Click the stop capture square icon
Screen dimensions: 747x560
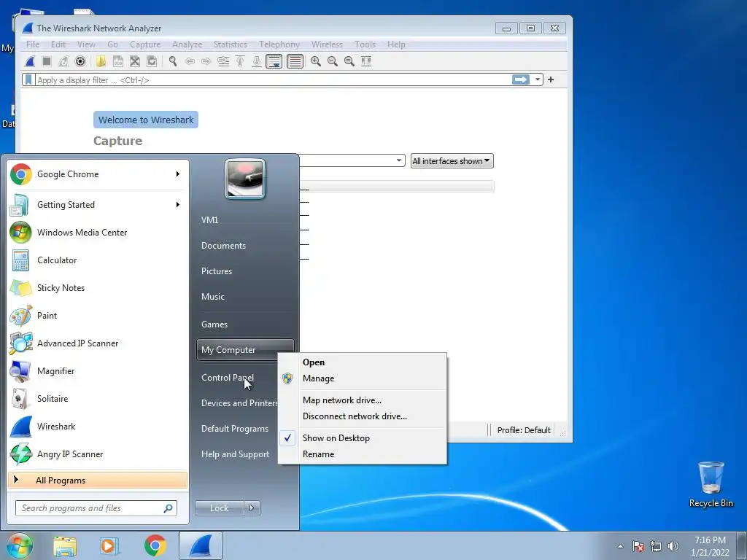point(47,61)
